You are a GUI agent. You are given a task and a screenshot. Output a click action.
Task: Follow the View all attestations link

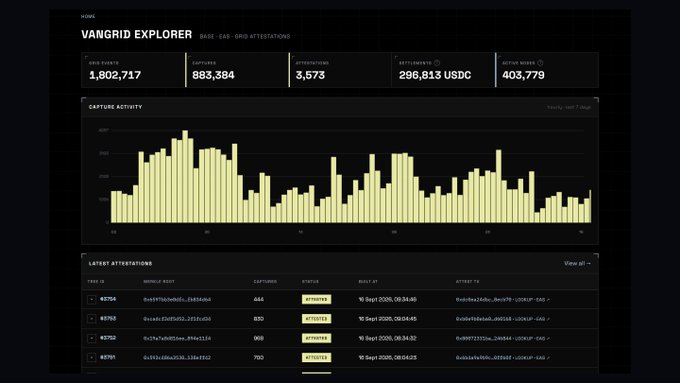tap(577, 263)
